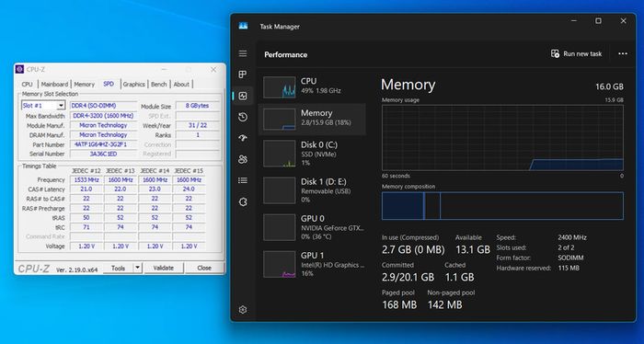Click the tRC value 71 cell
644x344 pixels.
tap(86, 227)
